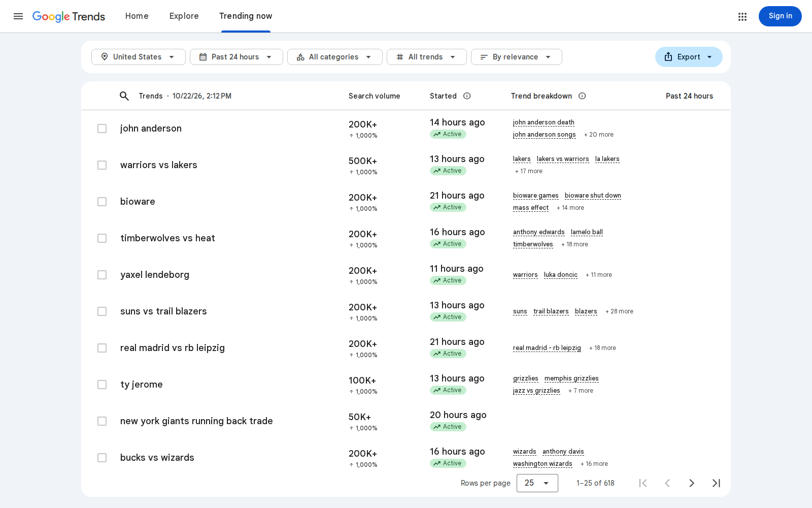This screenshot has width=812, height=508.
Task: Click the memphis grizzlies link
Action: 571,378
